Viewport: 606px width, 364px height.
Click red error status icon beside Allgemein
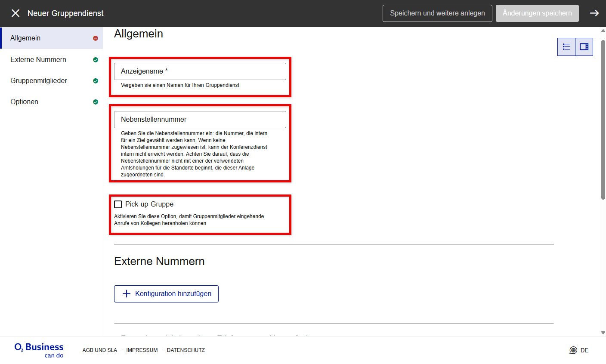(96, 38)
